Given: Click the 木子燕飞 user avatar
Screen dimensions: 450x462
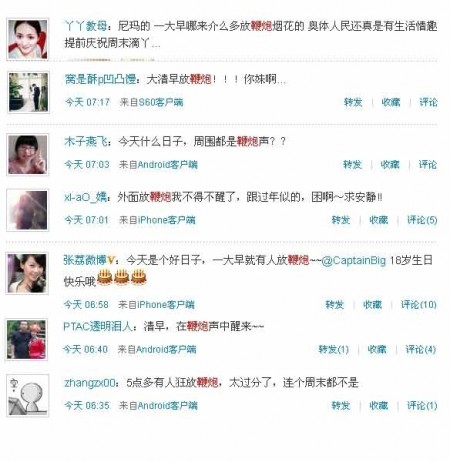Looking at the screenshot, I should point(28,155).
